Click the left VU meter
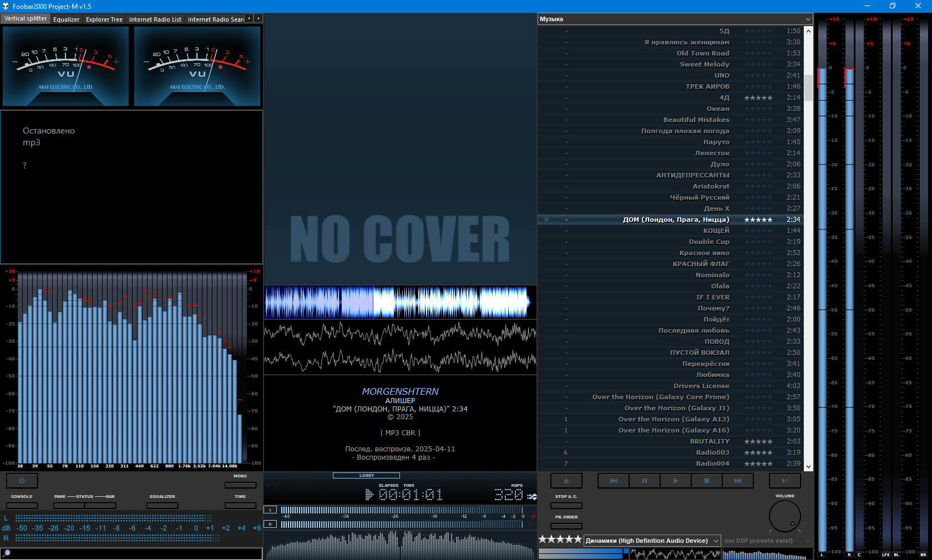This screenshot has height=560, width=932. (65, 66)
